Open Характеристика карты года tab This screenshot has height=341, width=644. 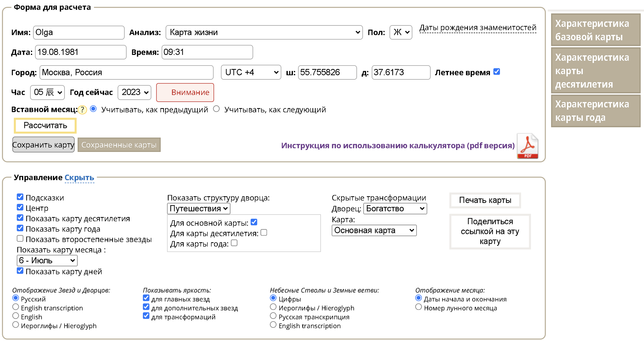(x=596, y=111)
